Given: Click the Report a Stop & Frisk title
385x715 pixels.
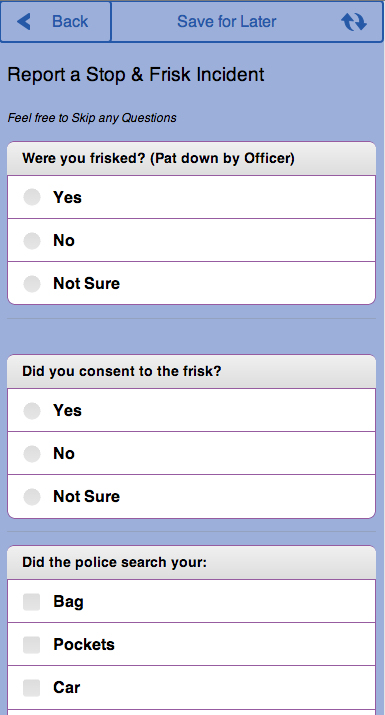Looking at the screenshot, I should coord(136,75).
